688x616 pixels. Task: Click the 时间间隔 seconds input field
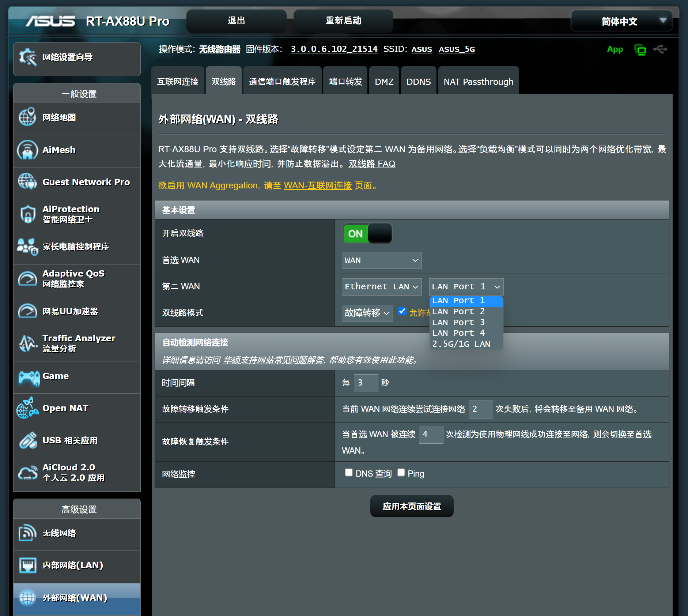click(366, 383)
